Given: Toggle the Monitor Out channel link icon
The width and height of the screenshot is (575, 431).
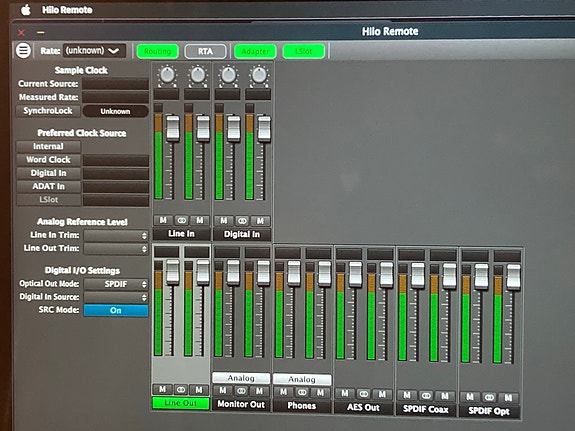Looking at the screenshot, I should pyautogui.click(x=241, y=391).
